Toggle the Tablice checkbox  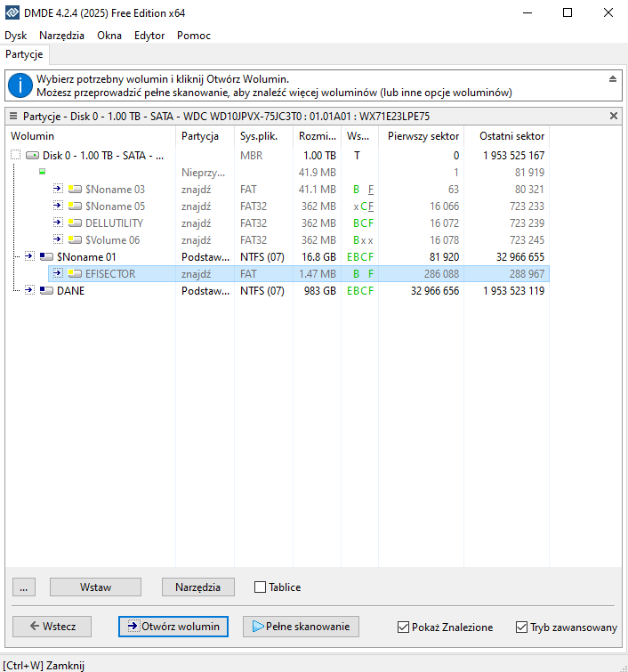pyautogui.click(x=260, y=587)
